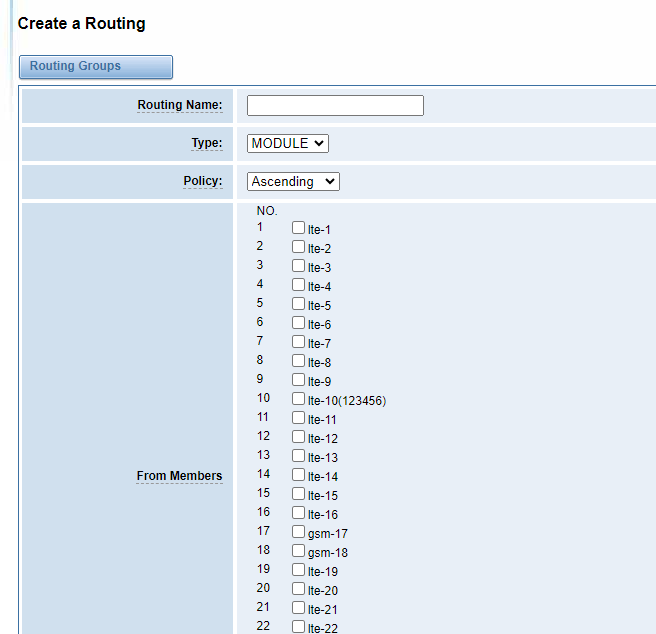Open the Routing Groups tab
The width and height of the screenshot is (656, 634).
96,67
